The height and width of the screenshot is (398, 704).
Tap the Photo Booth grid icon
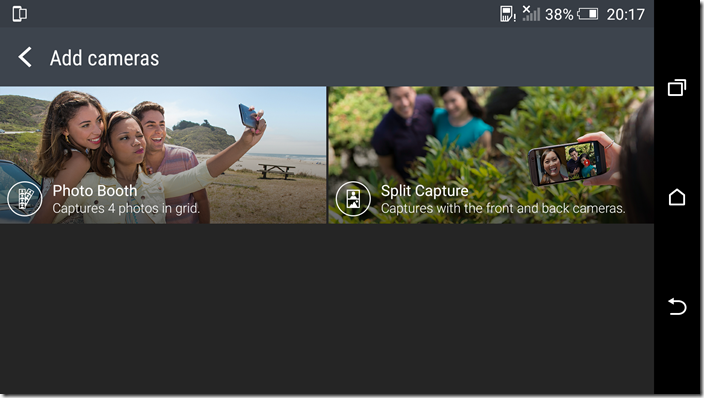25,199
